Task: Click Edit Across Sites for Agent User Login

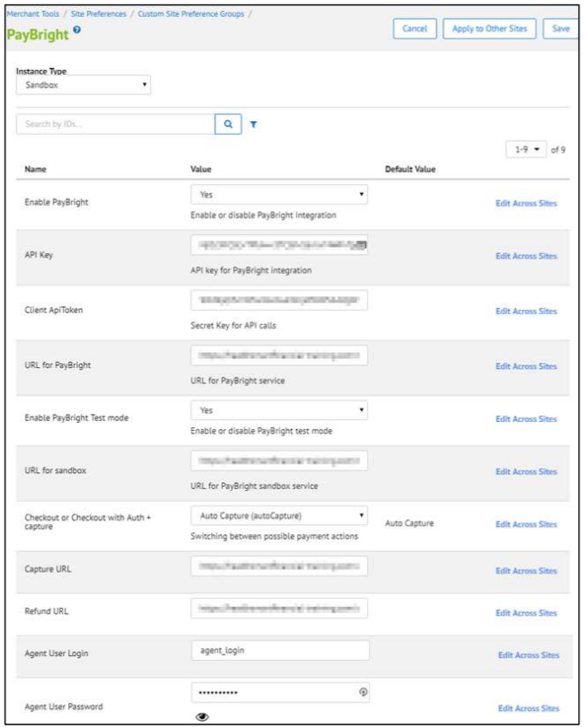Action: [529, 655]
